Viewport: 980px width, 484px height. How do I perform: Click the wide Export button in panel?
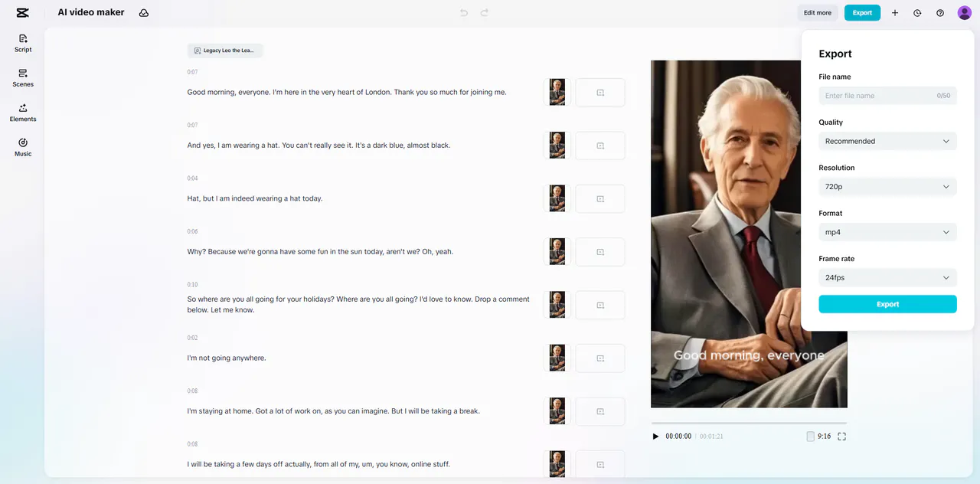click(x=887, y=304)
